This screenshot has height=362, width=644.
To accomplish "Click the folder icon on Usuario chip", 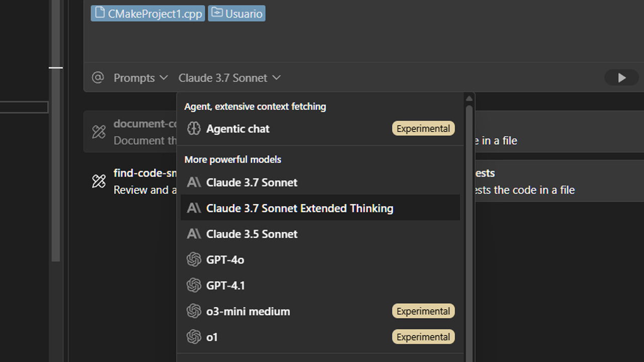I will pyautogui.click(x=217, y=13).
